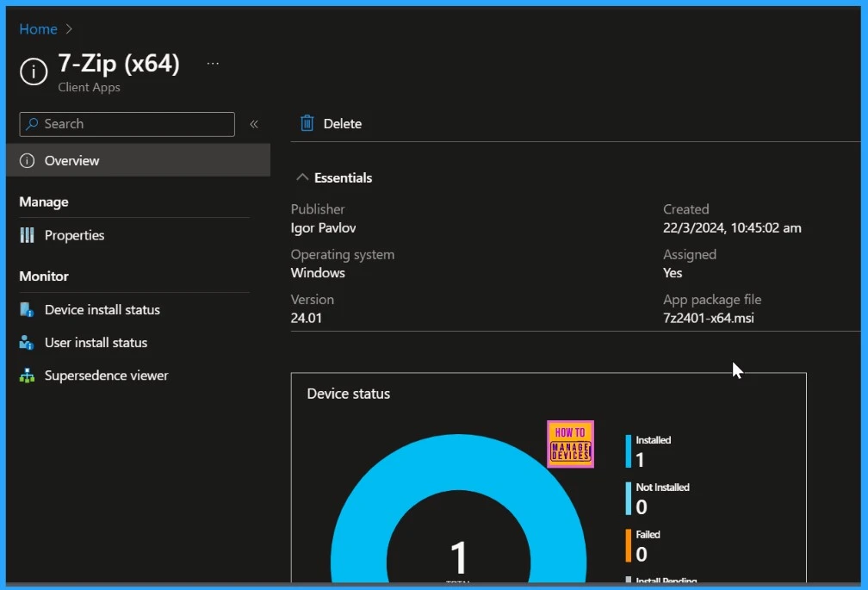Image resolution: width=868 pixels, height=590 pixels.
Task: Collapse the sidebar with double chevron
Action: 254,124
